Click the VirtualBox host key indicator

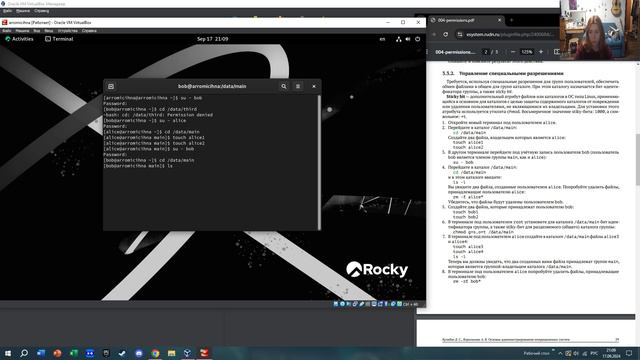pyautogui.click(x=410, y=304)
